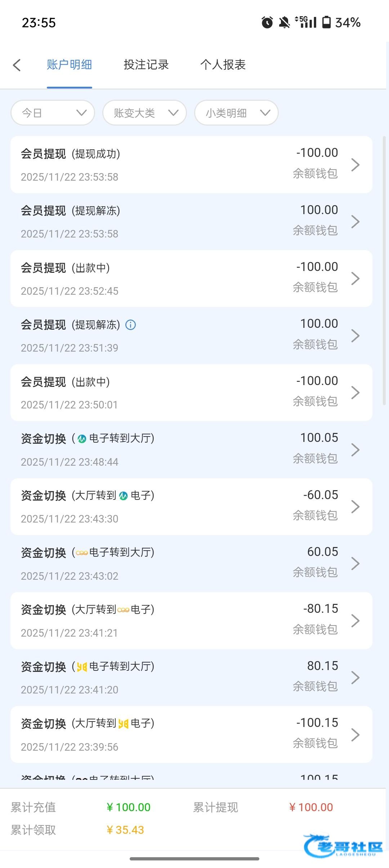Open the 23:52:45 出款中 withdrawal record
Viewport: 389px width, 868px height.
click(191, 279)
